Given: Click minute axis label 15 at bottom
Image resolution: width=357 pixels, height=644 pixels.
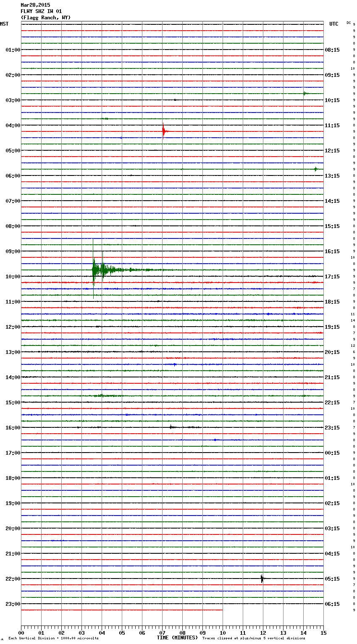Looking at the screenshot, I should coord(323,633).
